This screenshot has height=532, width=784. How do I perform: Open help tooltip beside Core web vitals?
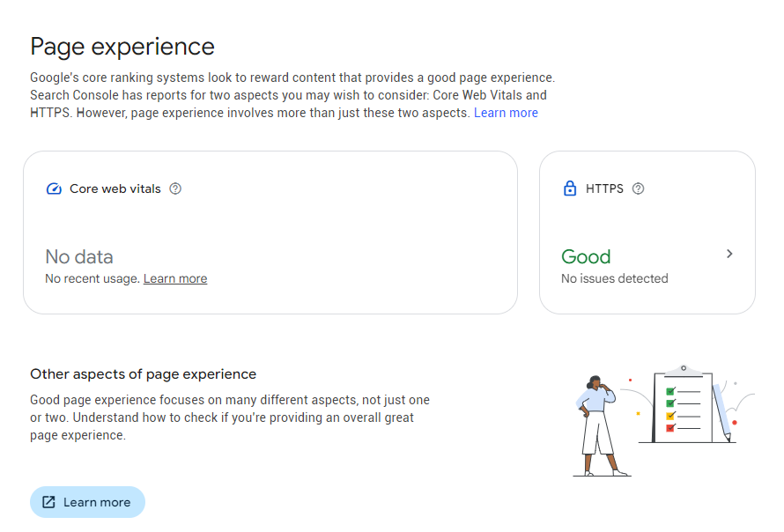pos(175,188)
